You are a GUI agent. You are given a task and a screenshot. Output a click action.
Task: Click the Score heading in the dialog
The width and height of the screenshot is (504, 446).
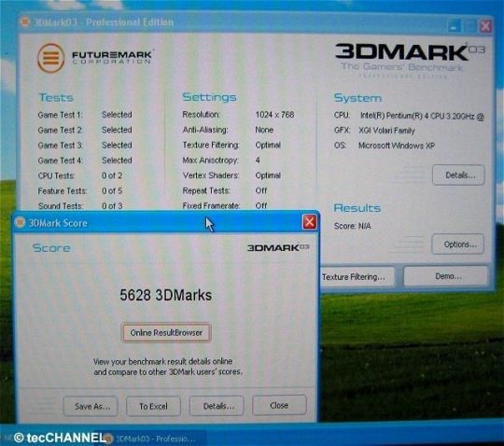[51, 248]
